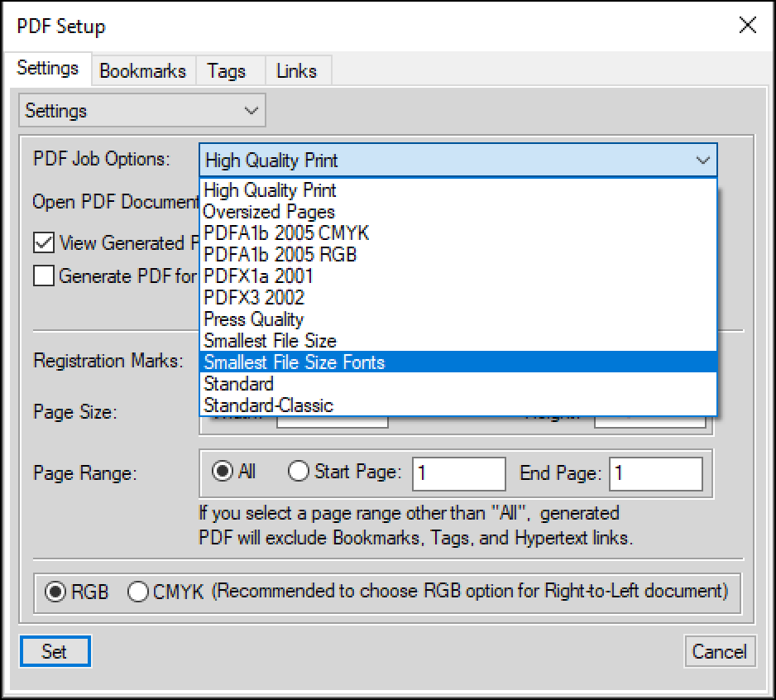Viewport: 776px width, 700px height.
Task: Click the Start Page input field
Action: click(x=459, y=474)
